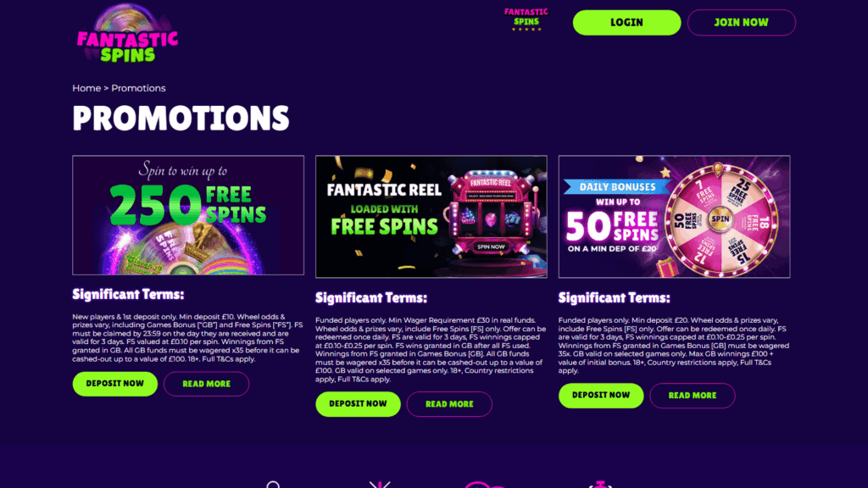
Task: Click the Spin center of the bonus wheel
Action: click(x=721, y=219)
